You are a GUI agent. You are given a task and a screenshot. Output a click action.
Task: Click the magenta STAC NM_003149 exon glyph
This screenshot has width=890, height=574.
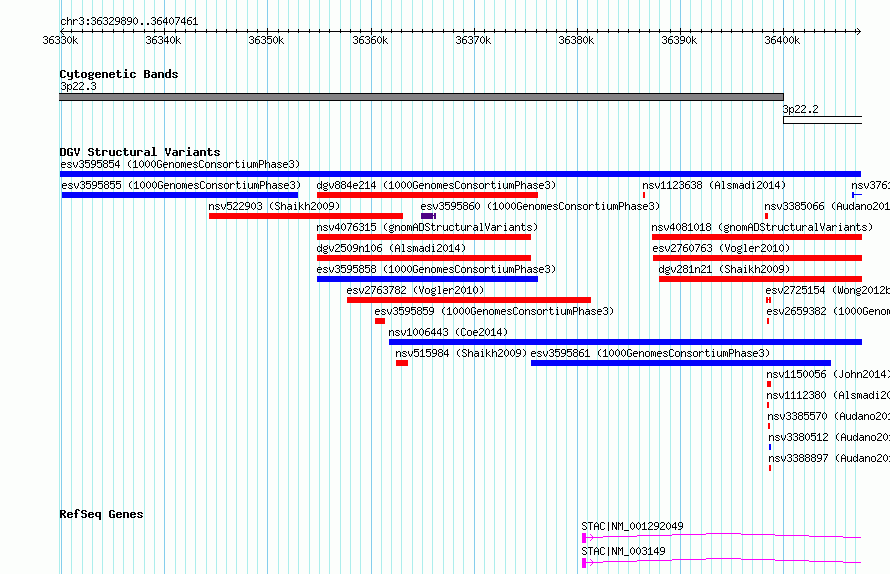(584, 563)
